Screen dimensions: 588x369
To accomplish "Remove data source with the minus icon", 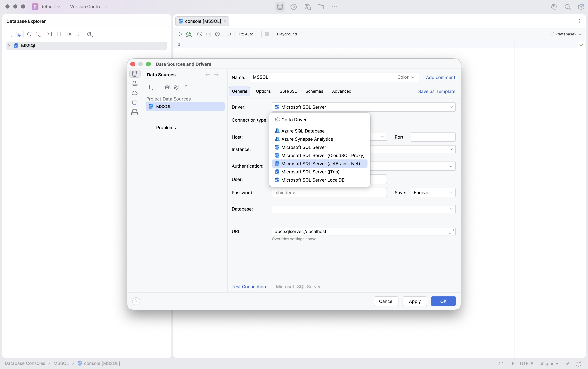I will coord(158,87).
